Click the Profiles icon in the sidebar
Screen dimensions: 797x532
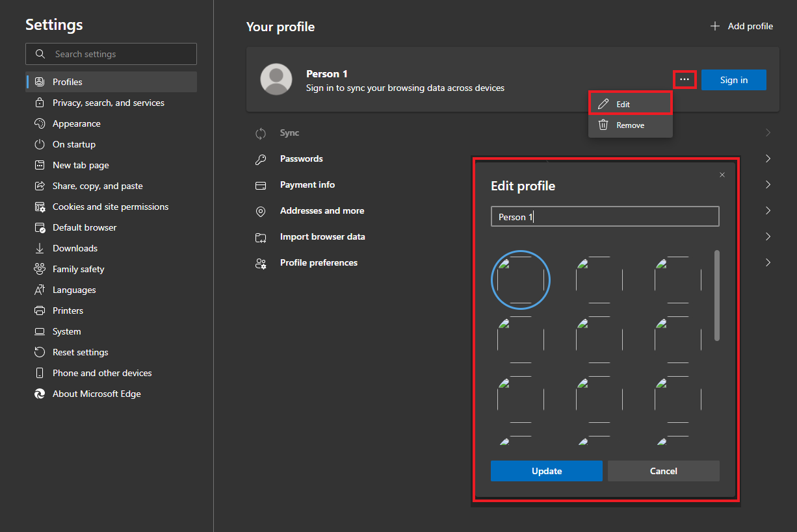(x=40, y=82)
